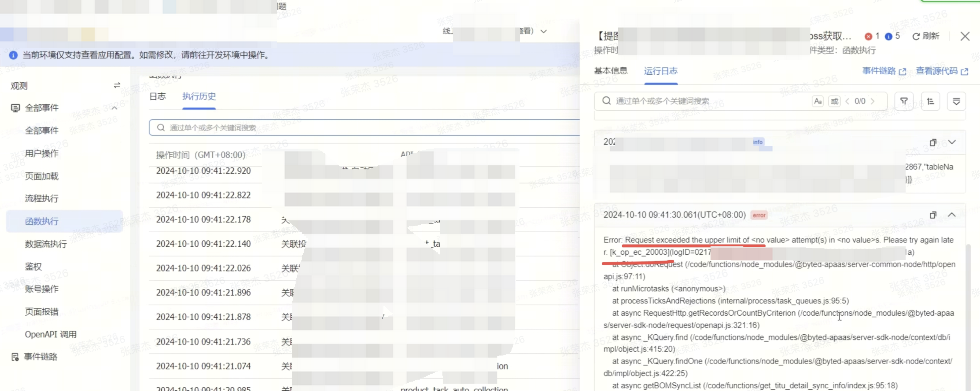Switch to the 日志 tab
Screen dimensions: 980x391
tap(158, 96)
